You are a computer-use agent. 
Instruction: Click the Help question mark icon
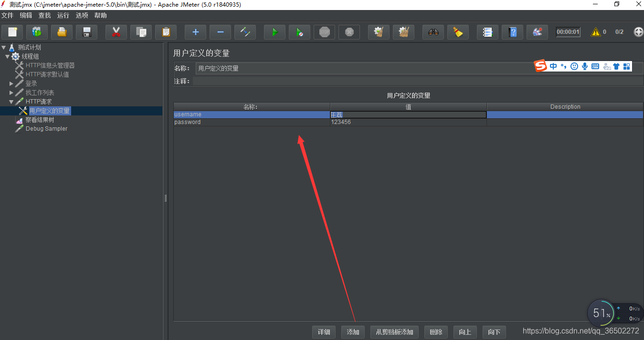(512, 32)
